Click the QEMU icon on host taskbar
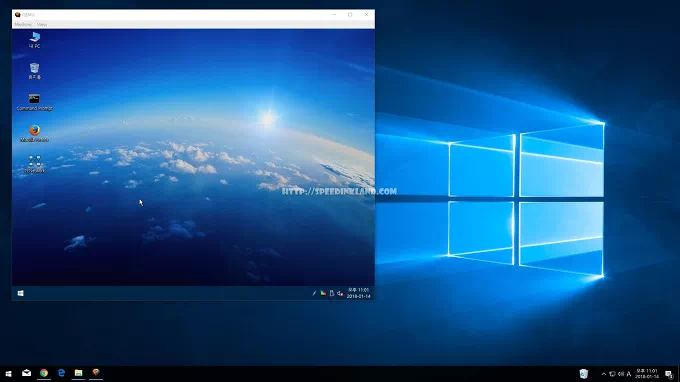 pos(96,373)
